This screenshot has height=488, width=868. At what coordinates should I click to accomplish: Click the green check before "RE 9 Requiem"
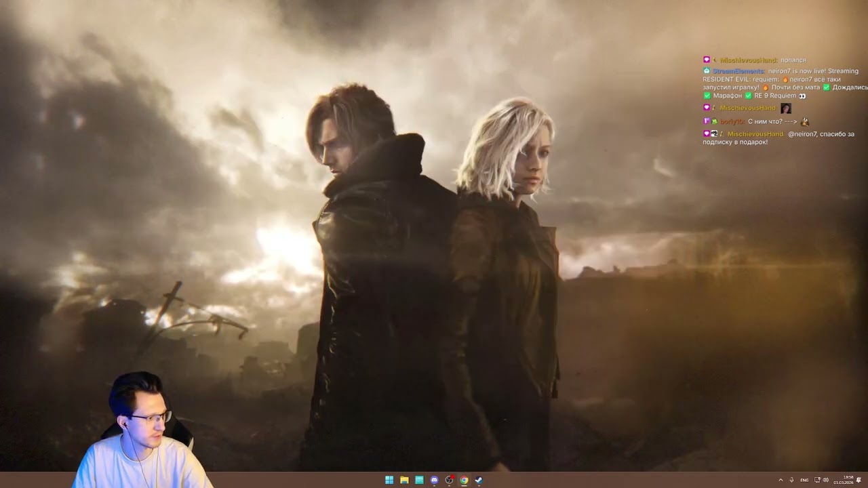pos(749,96)
